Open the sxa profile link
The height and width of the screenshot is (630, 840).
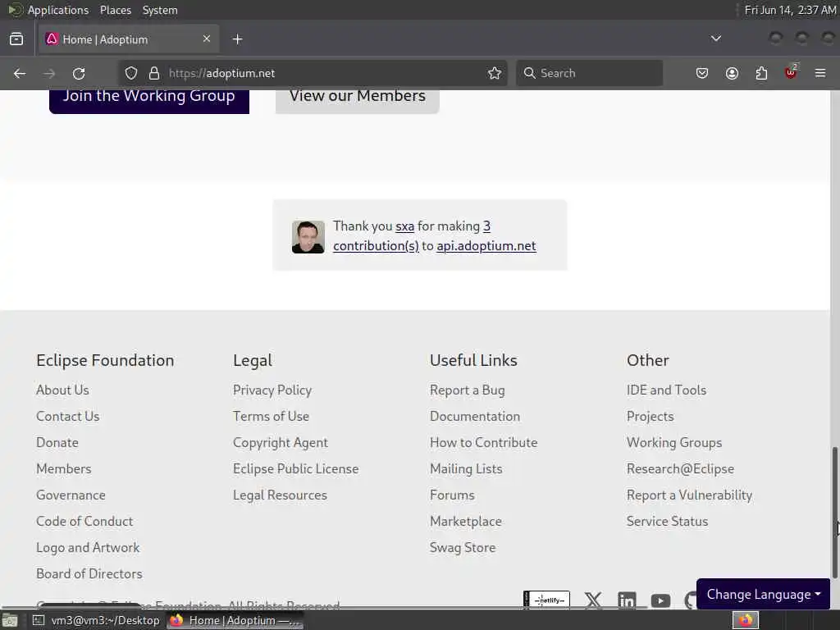point(404,226)
